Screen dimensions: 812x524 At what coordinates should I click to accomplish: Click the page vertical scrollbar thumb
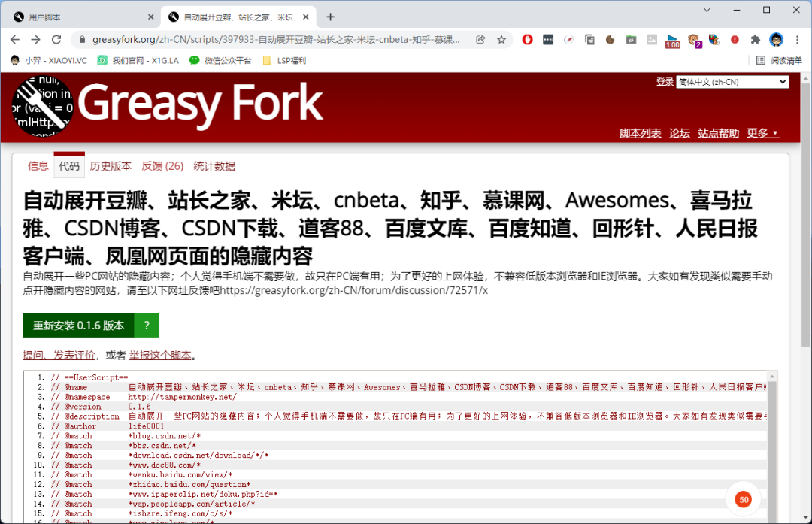(x=805, y=215)
